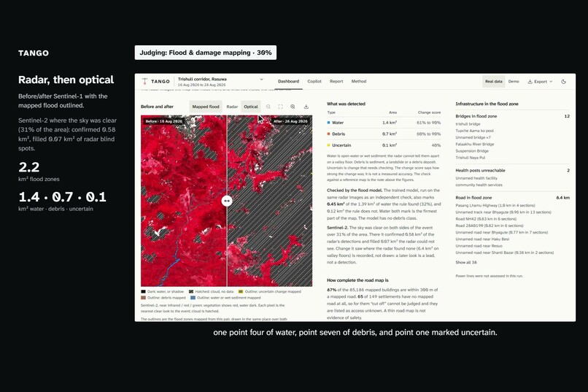Zoom out on the before/after map
Image resolution: width=588 pixels, height=392 pixels.
268,107
